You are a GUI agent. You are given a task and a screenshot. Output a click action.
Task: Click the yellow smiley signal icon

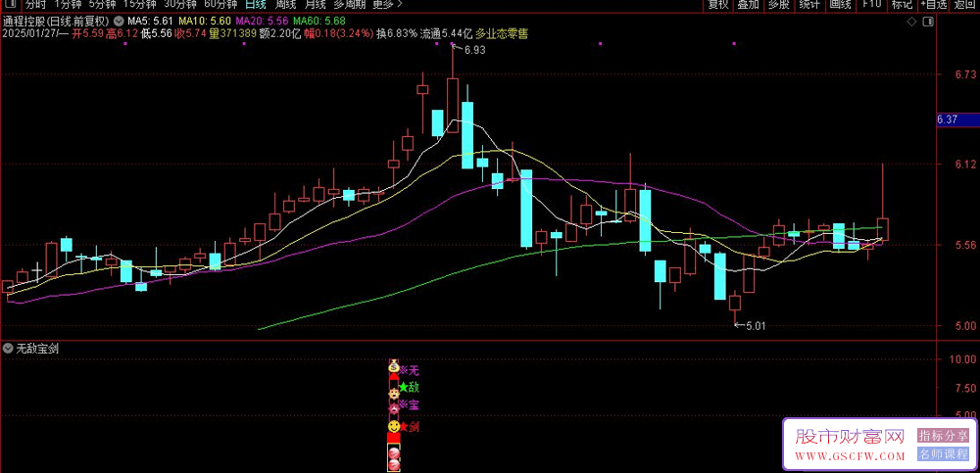tap(394, 427)
